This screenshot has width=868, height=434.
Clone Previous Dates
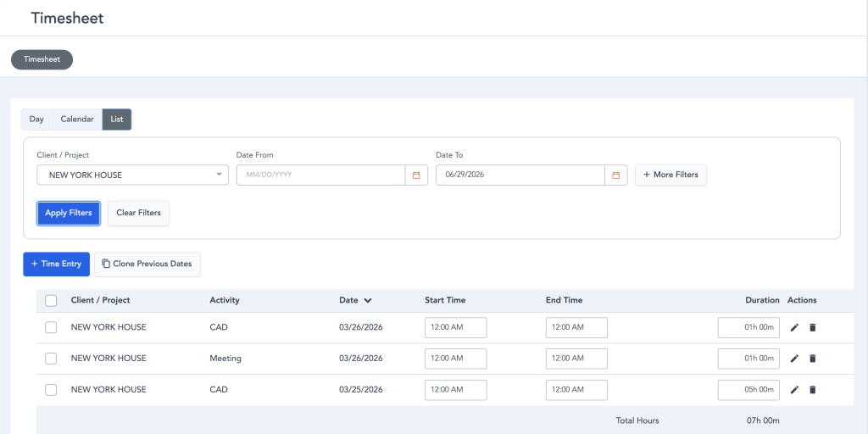pyautogui.click(x=147, y=264)
